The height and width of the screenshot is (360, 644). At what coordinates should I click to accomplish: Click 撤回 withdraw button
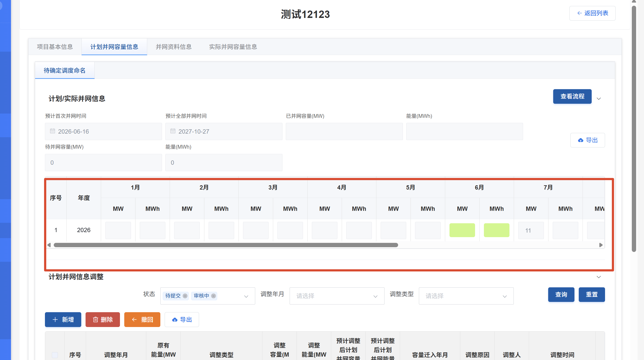tap(142, 320)
